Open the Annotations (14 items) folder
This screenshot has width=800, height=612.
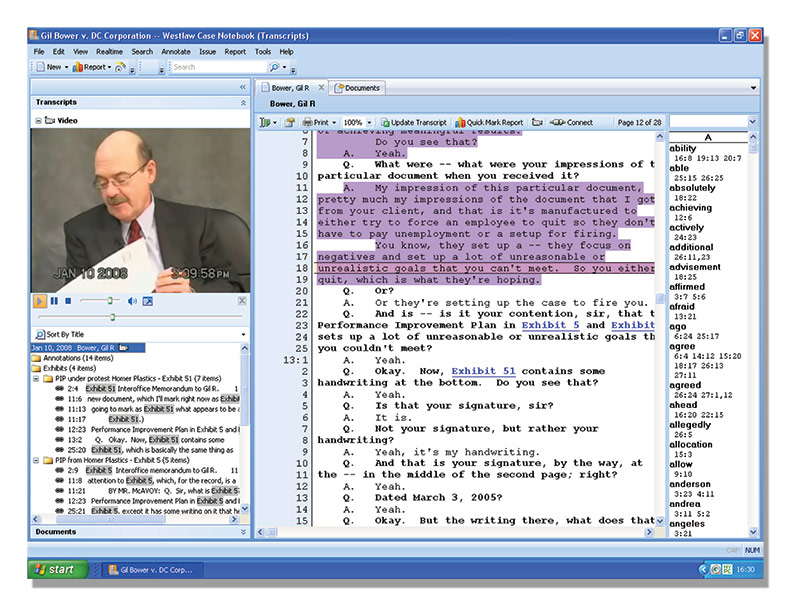[72, 358]
